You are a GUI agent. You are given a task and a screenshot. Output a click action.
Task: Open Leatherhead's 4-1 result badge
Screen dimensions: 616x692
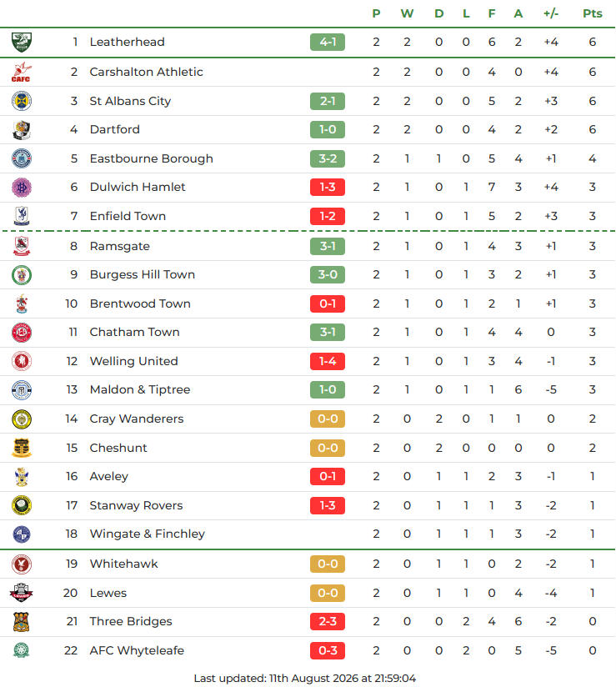coord(328,42)
